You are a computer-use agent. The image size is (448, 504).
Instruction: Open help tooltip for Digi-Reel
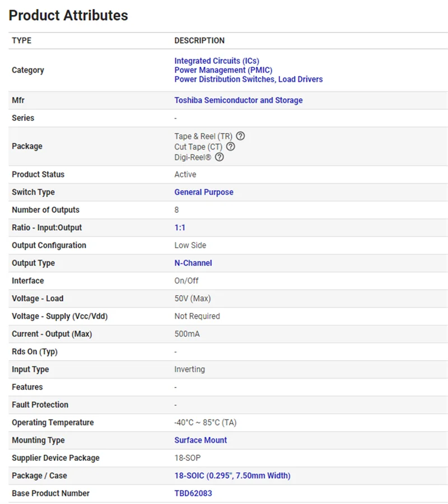coord(219,157)
